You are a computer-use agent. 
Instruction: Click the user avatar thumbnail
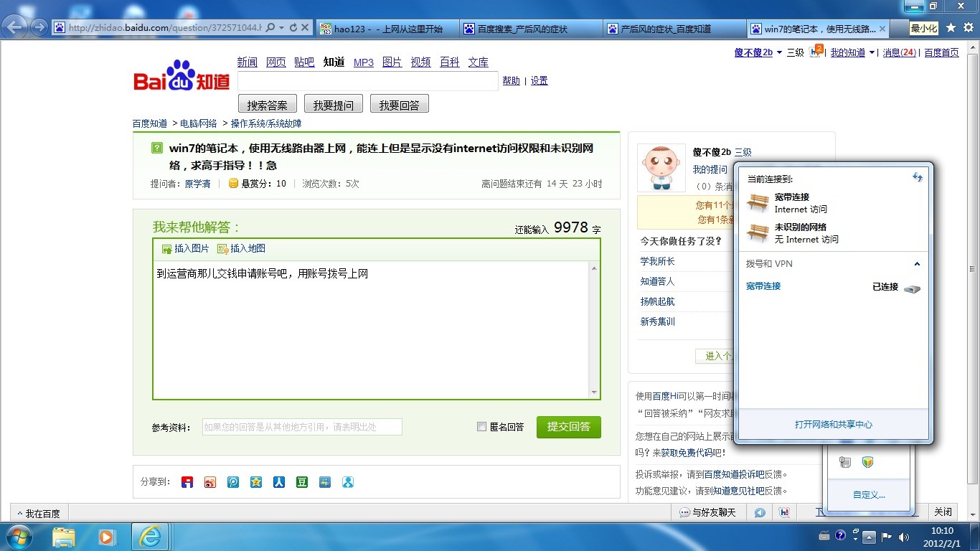coord(661,168)
